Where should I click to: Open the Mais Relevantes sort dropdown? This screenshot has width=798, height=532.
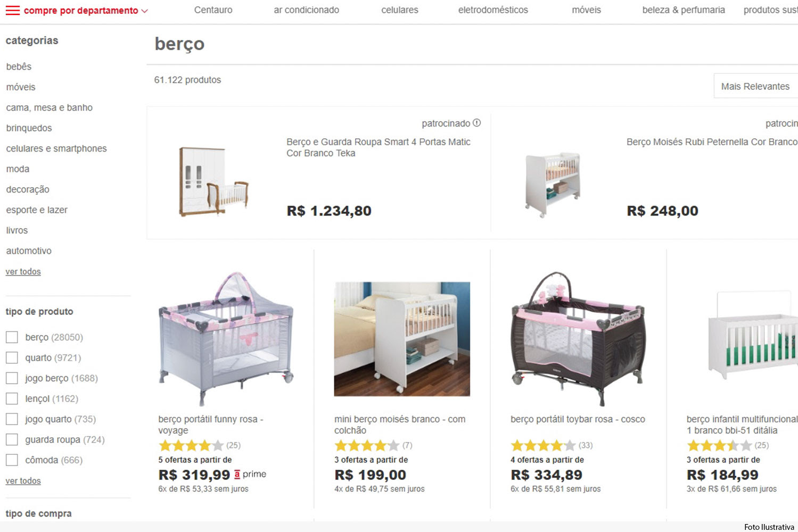[755, 86]
